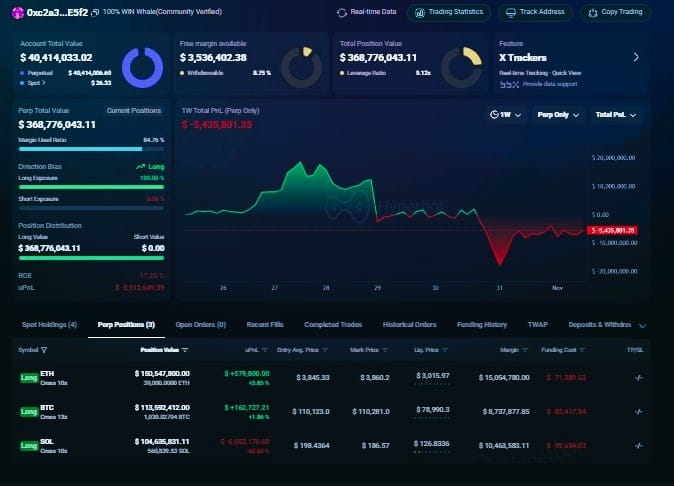This screenshot has height=486, width=674.
Task: Click ETH liquidation price $3,015.97
Action: (x=432, y=376)
